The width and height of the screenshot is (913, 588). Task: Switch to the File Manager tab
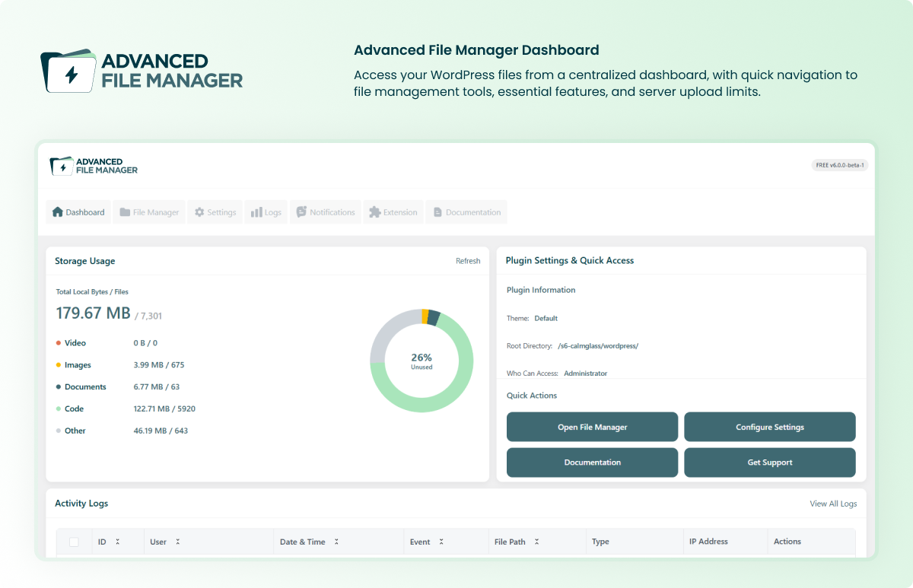149,212
